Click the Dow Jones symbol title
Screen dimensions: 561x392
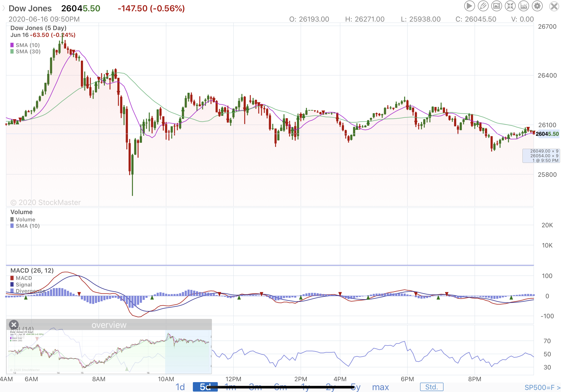pyautogui.click(x=30, y=8)
